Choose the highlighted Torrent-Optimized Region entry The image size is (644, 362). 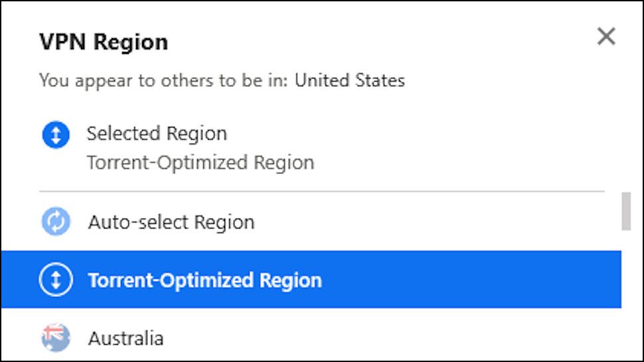(204, 280)
